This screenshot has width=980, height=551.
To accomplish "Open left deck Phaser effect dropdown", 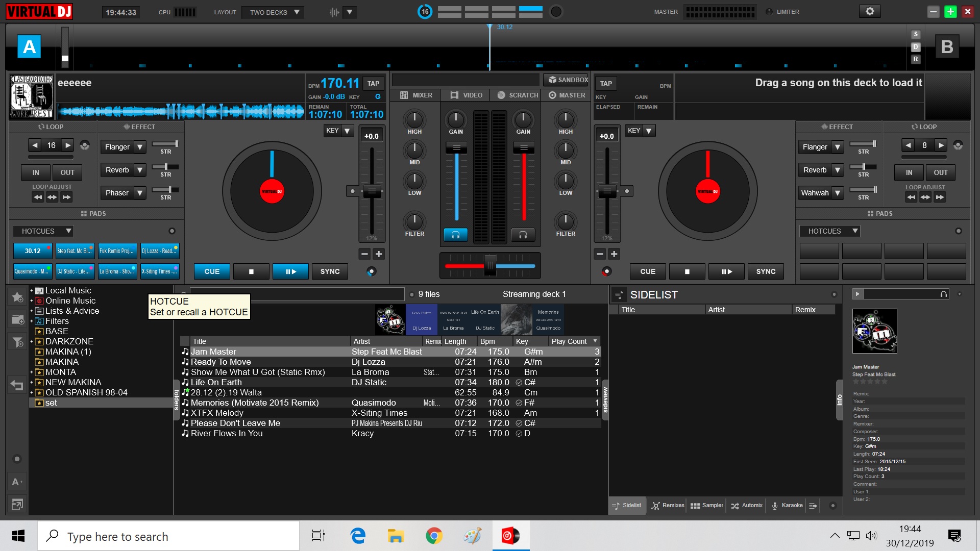I will click(139, 193).
